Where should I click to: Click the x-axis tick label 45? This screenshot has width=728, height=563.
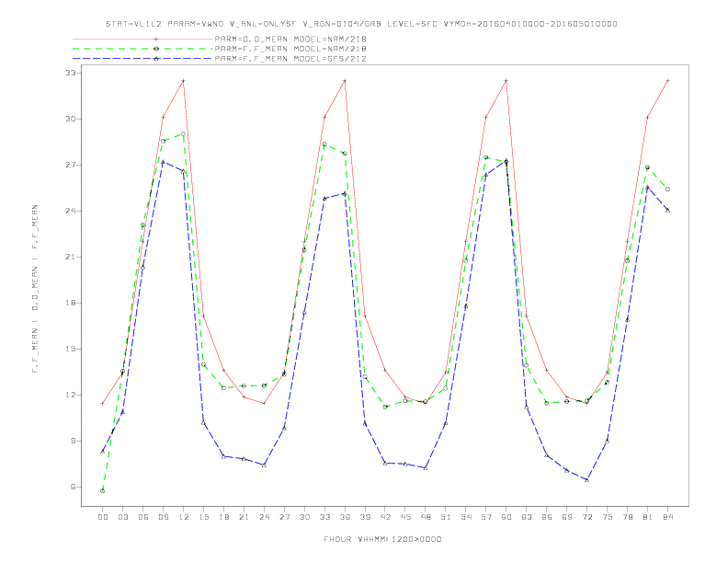point(405,517)
